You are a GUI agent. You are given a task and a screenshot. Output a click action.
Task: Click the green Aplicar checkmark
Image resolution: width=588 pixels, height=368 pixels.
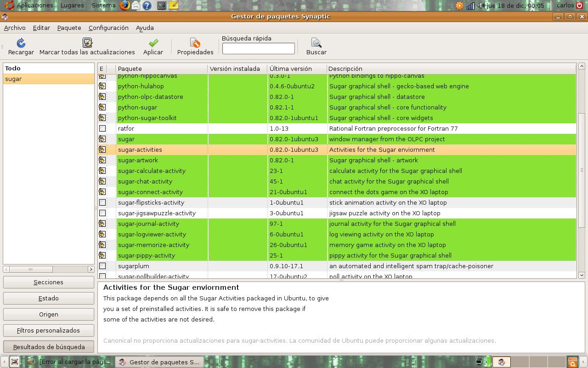click(153, 43)
